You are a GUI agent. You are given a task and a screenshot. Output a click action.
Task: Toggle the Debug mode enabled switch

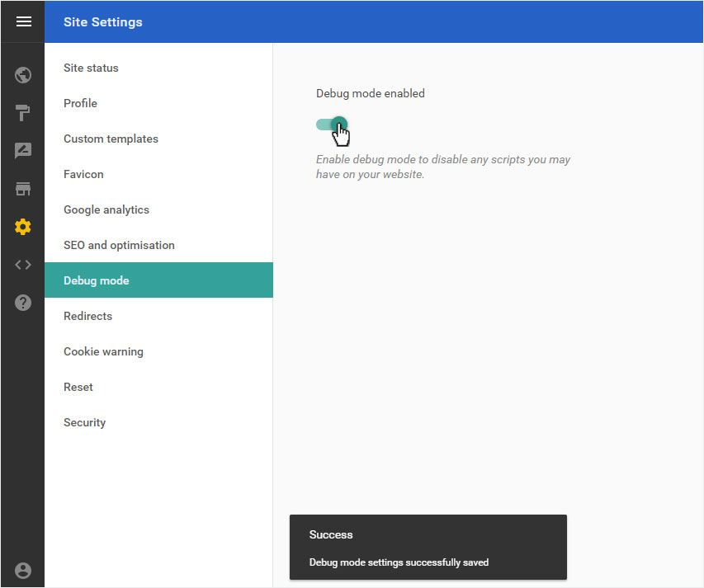[x=331, y=125]
